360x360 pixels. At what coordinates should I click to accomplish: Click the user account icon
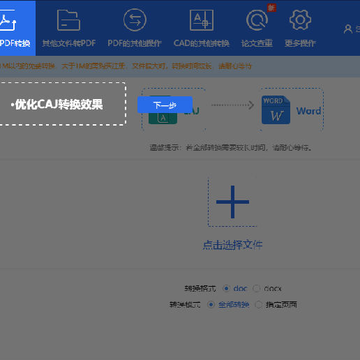tap(348, 29)
